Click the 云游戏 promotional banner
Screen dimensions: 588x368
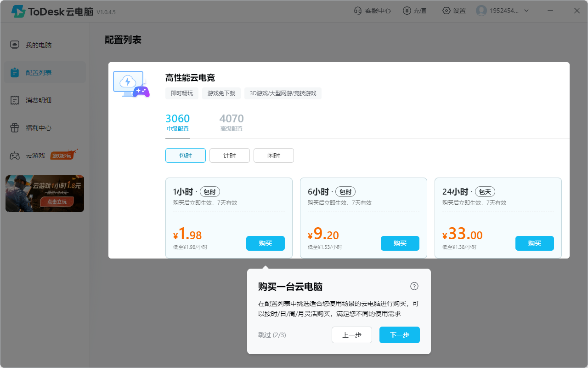[45, 194]
